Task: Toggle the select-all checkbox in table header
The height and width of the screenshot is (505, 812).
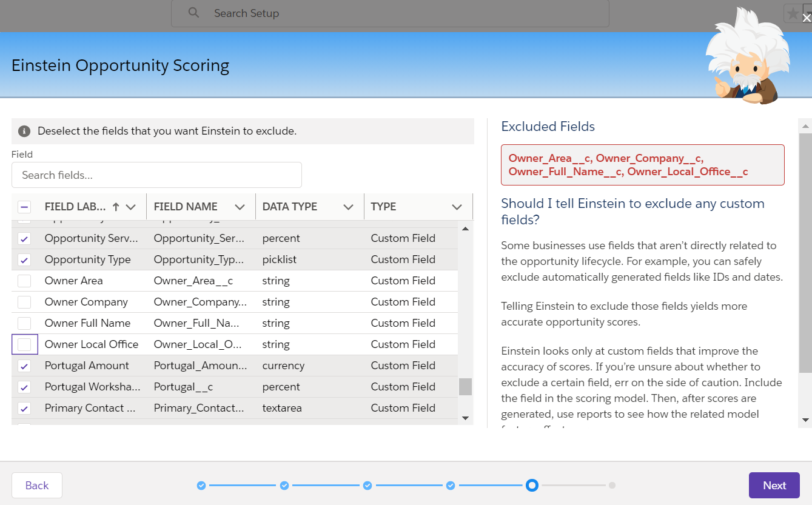Action: tap(24, 207)
